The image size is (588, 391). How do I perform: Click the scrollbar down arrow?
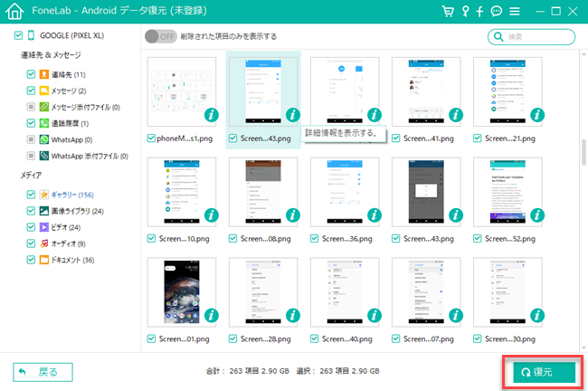[x=583, y=348]
